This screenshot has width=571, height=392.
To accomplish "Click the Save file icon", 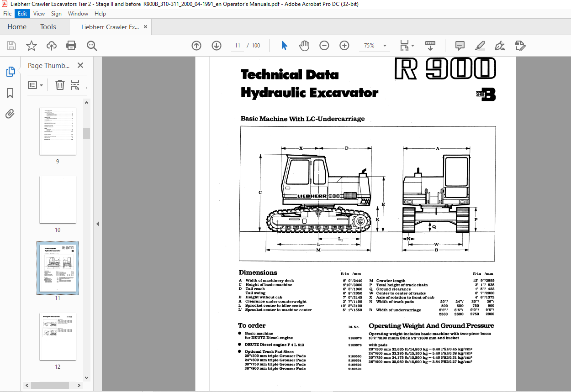I will (x=11, y=46).
